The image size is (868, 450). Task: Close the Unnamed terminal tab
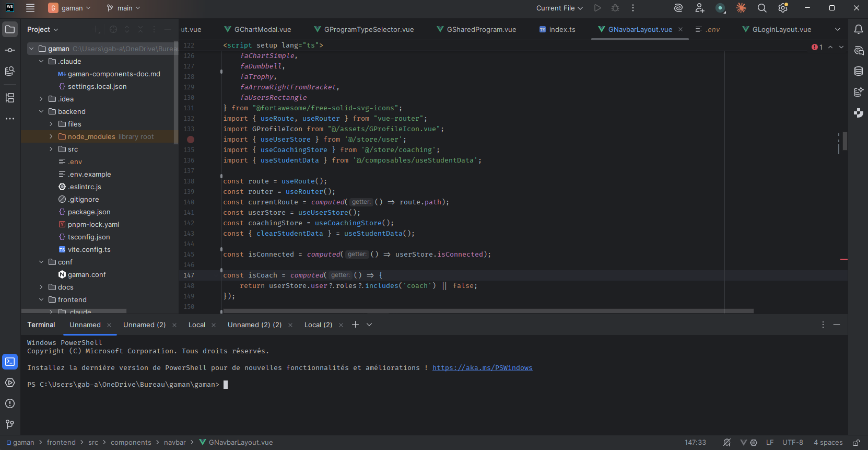(x=109, y=325)
